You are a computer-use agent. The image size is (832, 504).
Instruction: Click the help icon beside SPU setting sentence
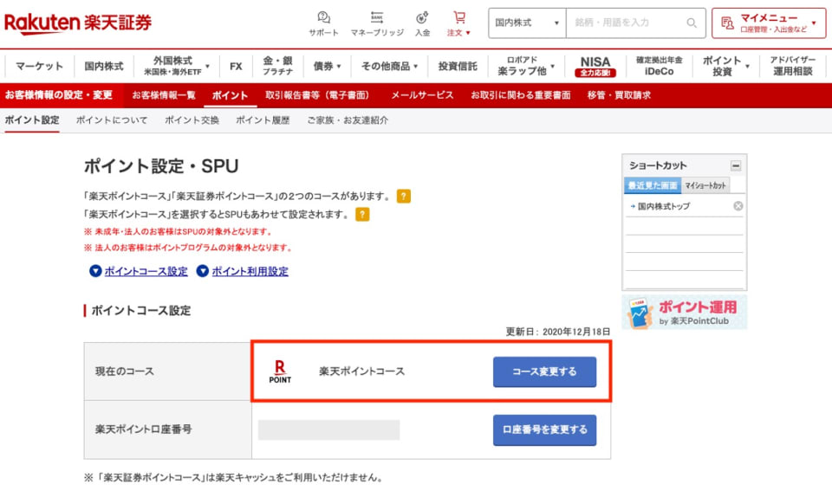pyautogui.click(x=362, y=215)
